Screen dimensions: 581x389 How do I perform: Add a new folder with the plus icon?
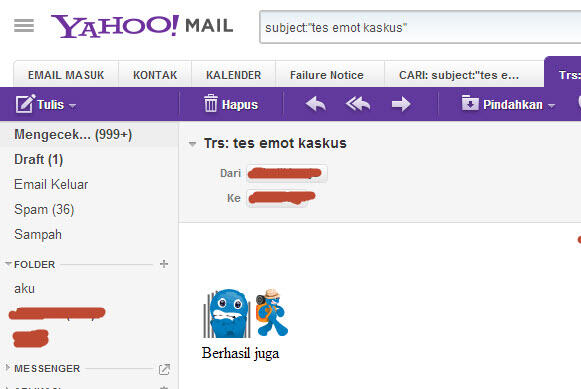tap(164, 264)
